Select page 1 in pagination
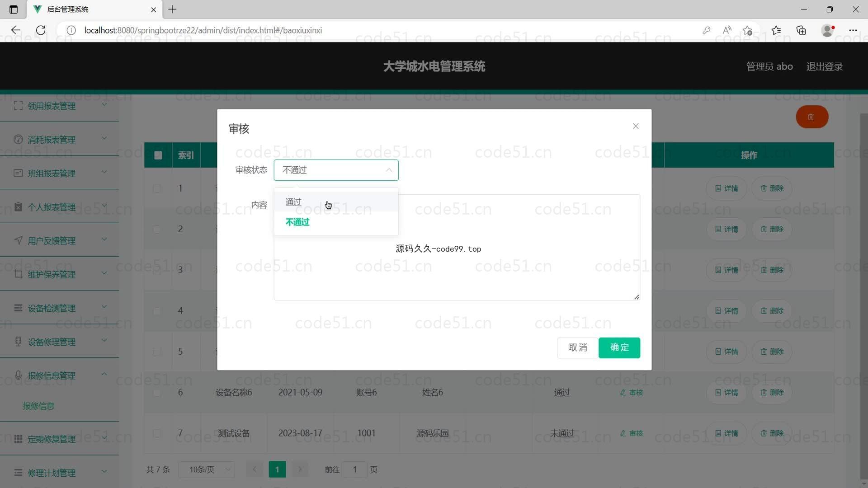 coord(277,470)
